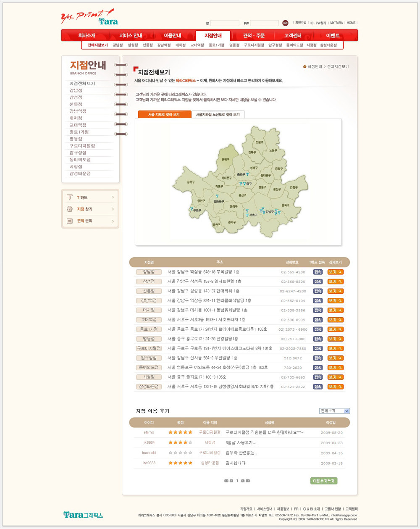
Task: Click the T하드 sidebar icon
Action: coord(70,197)
